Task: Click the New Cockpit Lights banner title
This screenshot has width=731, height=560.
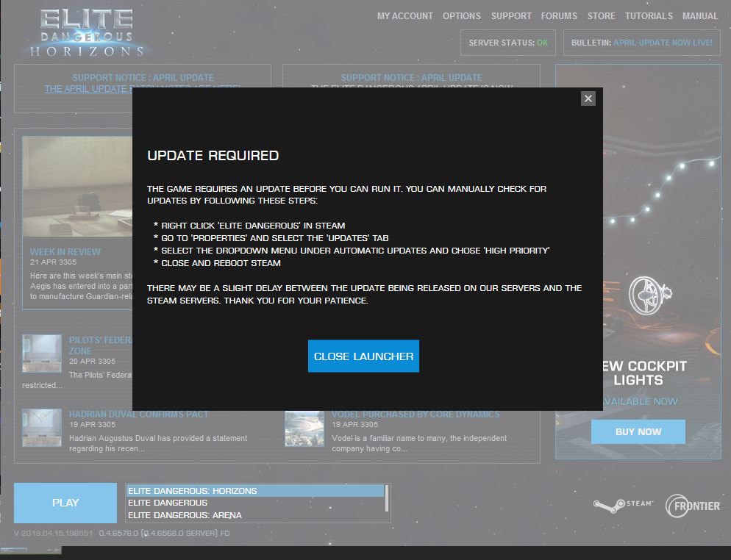Action: coord(643,373)
